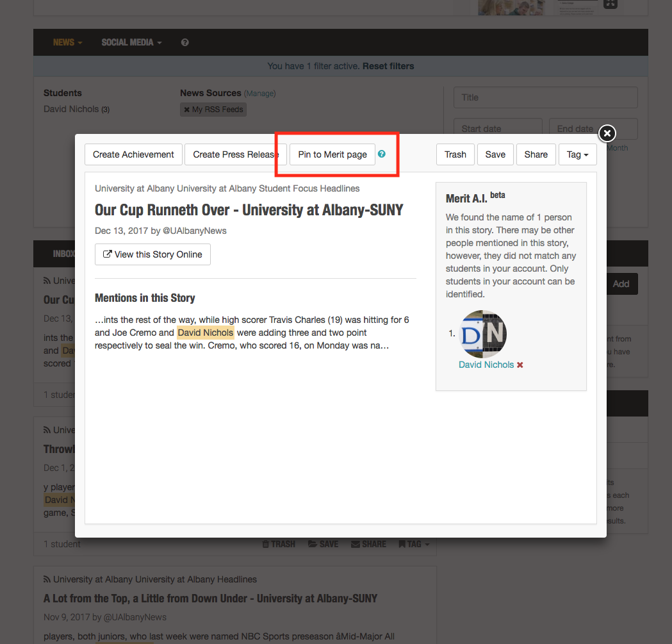Move story to Trash in modal
Screen dimensions: 672x644
(x=455, y=154)
